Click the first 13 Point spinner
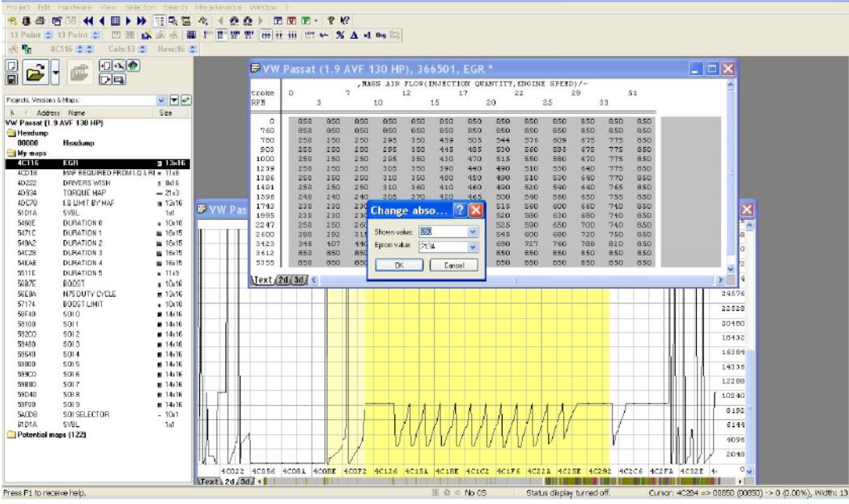Screen dimensions: 849x504 [x=48, y=35]
